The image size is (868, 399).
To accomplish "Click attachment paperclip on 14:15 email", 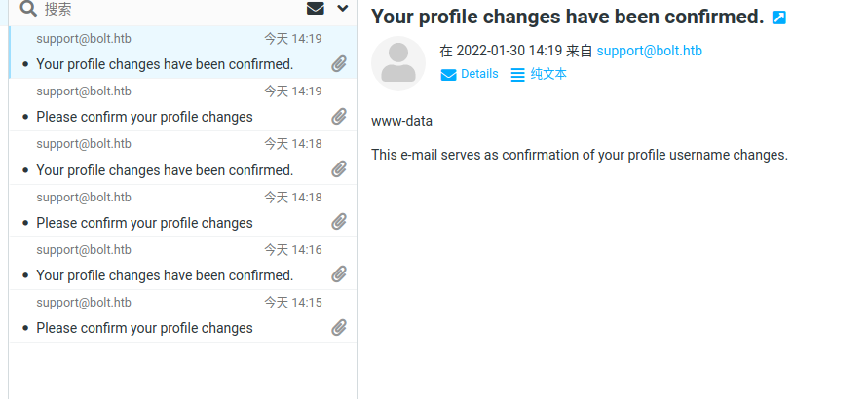I will pyautogui.click(x=339, y=327).
